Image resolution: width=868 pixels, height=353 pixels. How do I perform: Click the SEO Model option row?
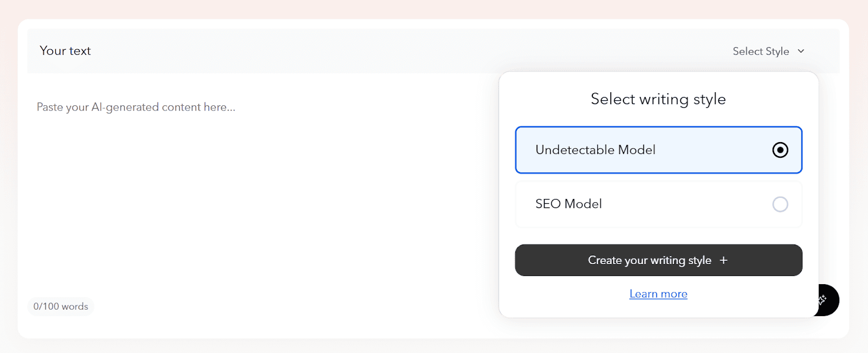tap(659, 204)
